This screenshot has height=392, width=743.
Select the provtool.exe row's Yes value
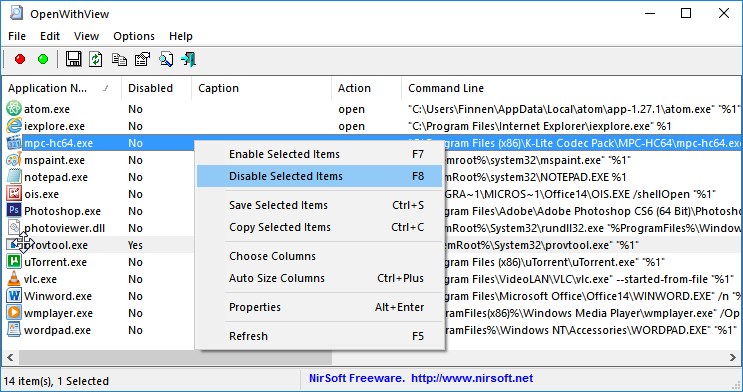click(136, 245)
